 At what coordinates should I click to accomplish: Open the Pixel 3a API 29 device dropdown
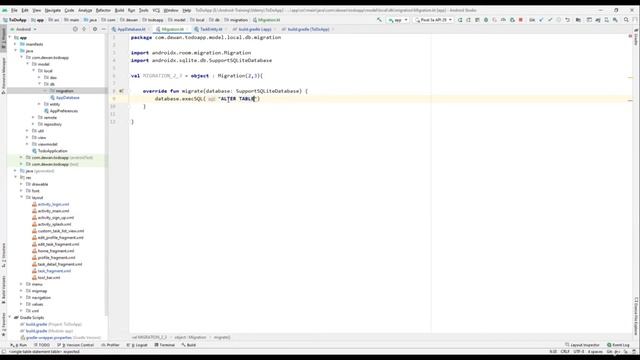pyautogui.click(x=433, y=20)
